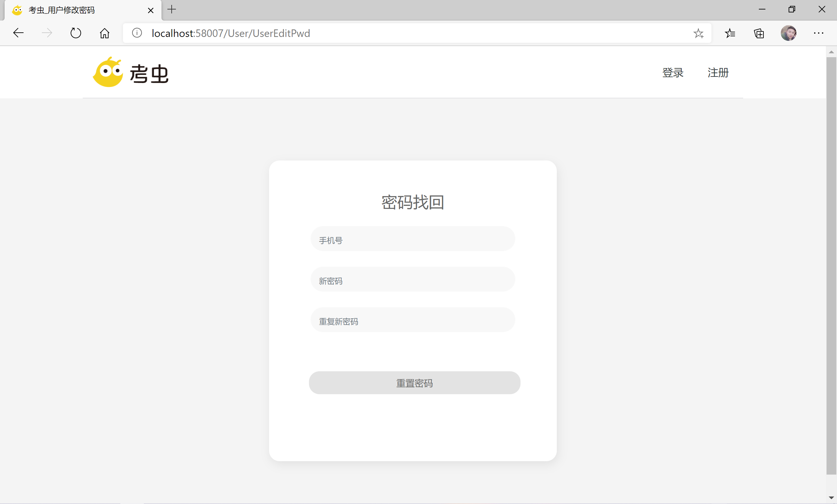Open the 登录 link

click(673, 72)
